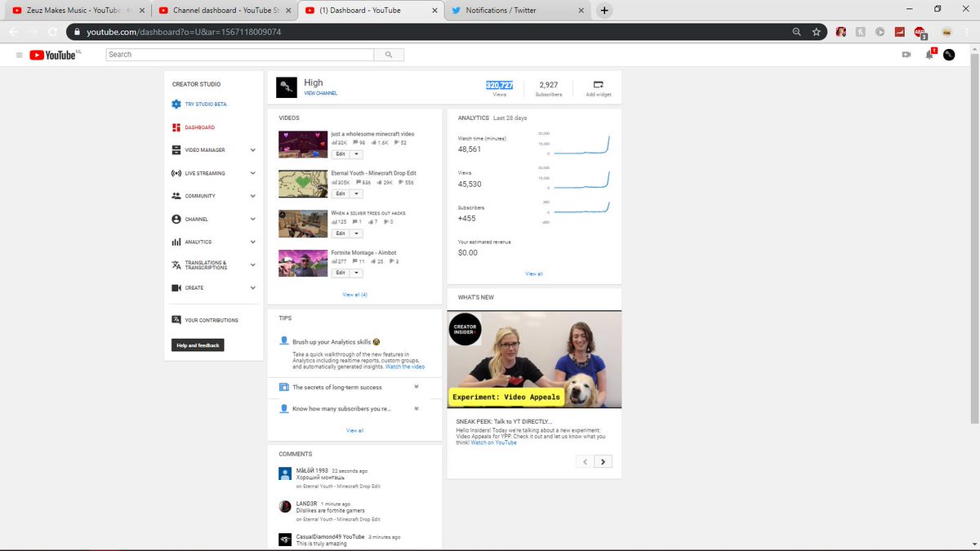
Task: Expand the Create section chevron
Action: (253, 288)
